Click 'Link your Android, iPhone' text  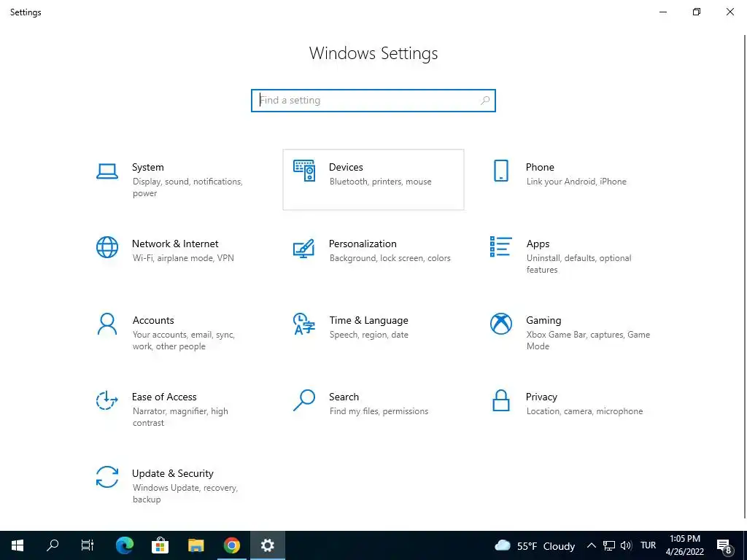(x=576, y=182)
